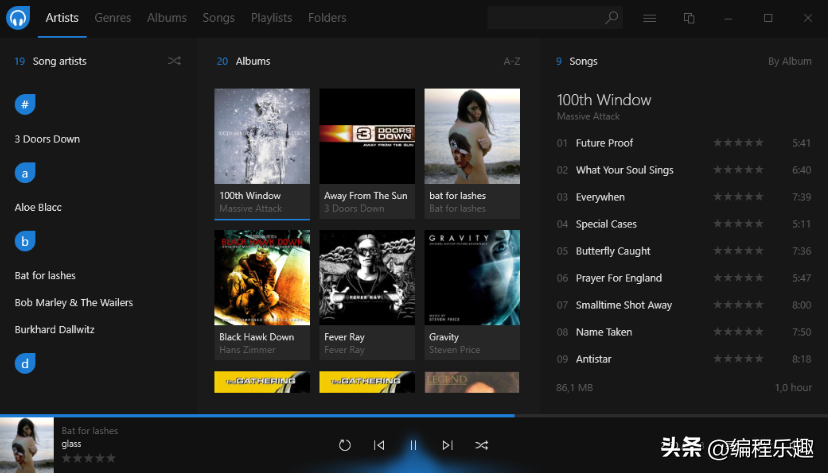Jump to the 'b' letter group
The image size is (829, 473).
click(25, 242)
